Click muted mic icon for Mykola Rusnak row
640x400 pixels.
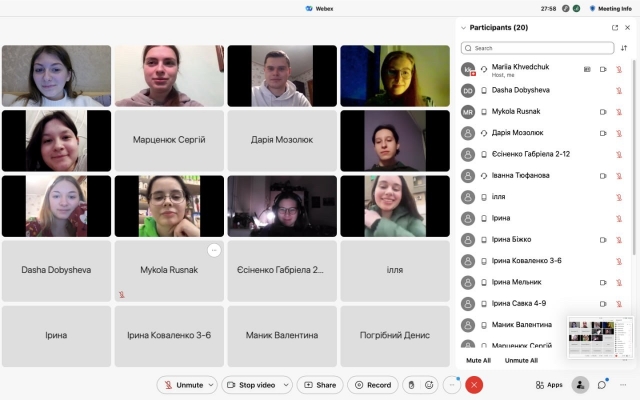[619, 112]
